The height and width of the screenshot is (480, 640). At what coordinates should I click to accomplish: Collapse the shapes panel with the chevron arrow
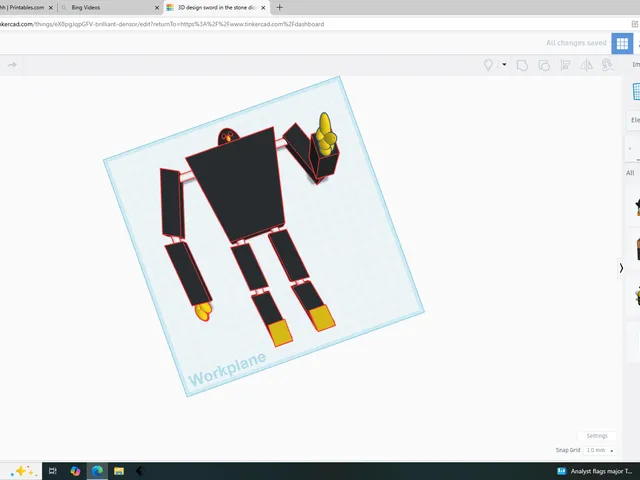(621, 268)
